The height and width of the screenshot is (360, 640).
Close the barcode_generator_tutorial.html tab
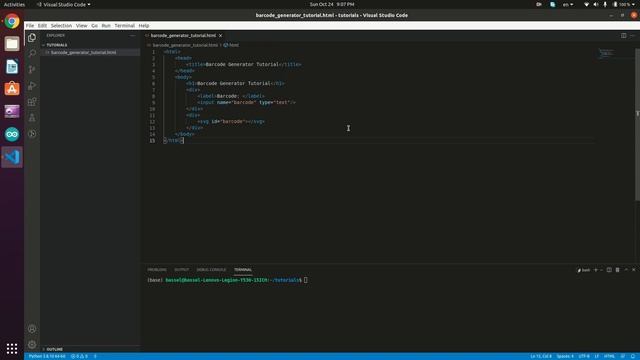[x=220, y=36]
